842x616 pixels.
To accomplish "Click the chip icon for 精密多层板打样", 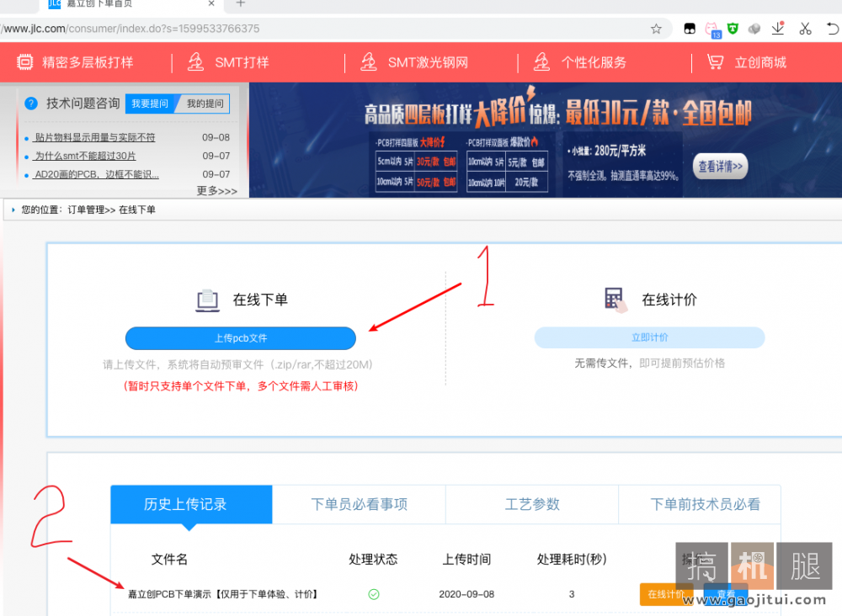I will pos(24,62).
